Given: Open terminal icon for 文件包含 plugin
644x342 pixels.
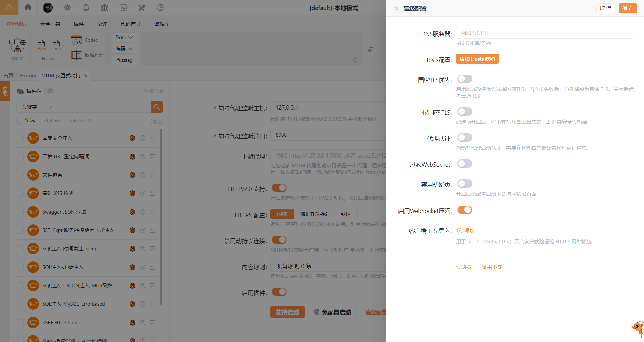Looking at the screenshot, I should click(153, 175).
